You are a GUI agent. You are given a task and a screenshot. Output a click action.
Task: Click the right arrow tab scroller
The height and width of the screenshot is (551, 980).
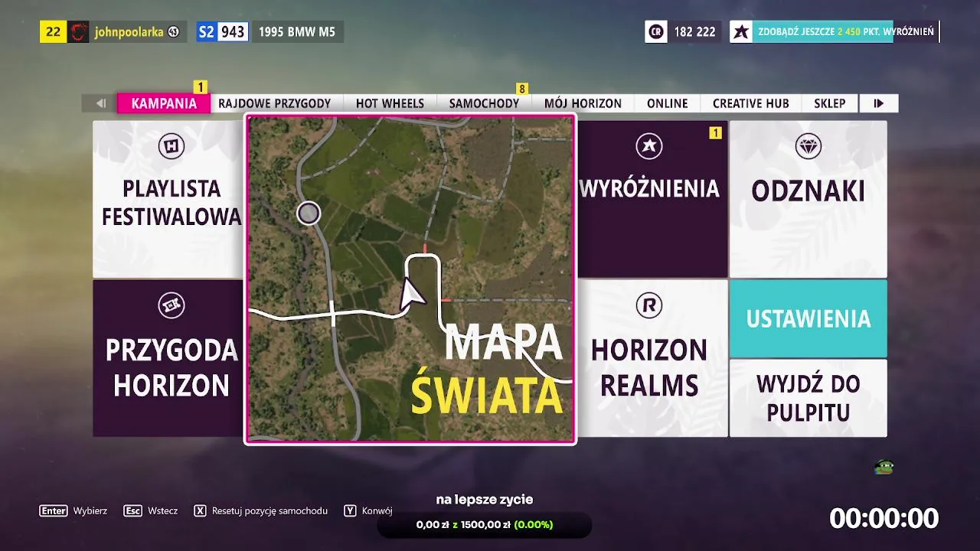(x=878, y=103)
